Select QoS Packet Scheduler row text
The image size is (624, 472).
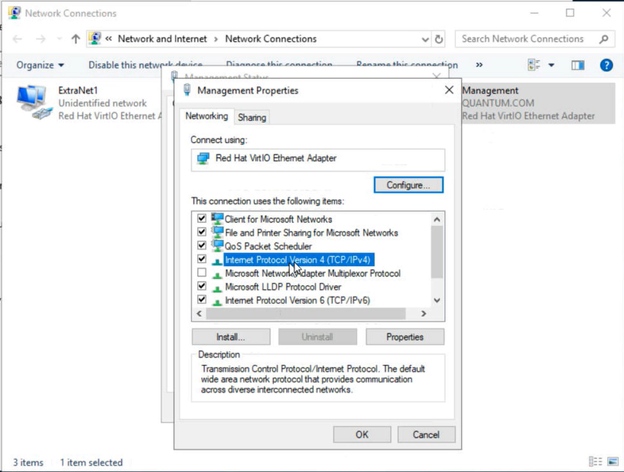point(268,246)
